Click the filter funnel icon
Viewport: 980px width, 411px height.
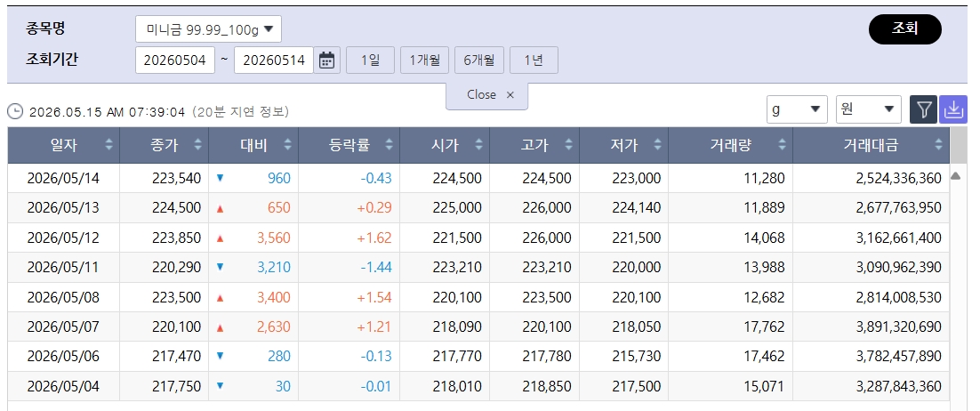click(x=923, y=109)
